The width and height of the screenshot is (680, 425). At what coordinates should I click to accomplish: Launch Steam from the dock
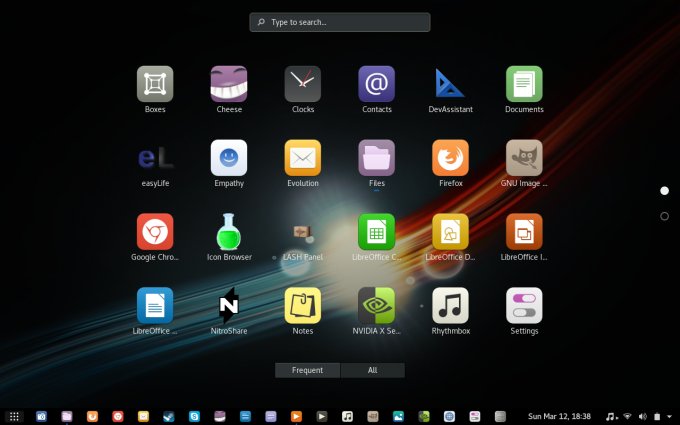tap(169, 416)
